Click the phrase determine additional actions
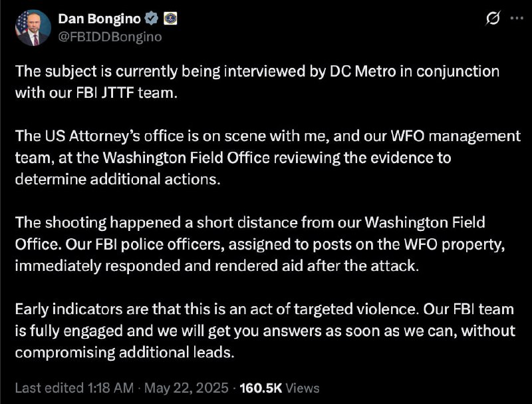 click(x=118, y=179)
